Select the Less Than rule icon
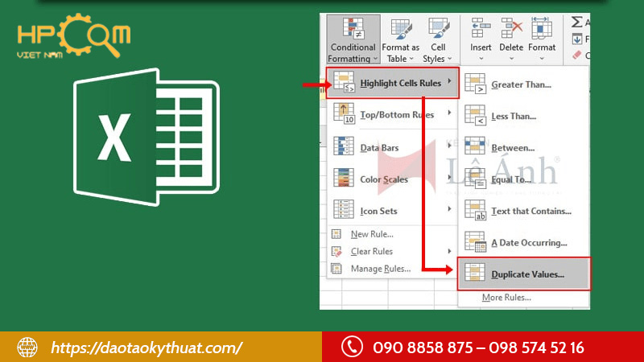The width and height of the screenshot is (644, 362). tap(477, 117)
